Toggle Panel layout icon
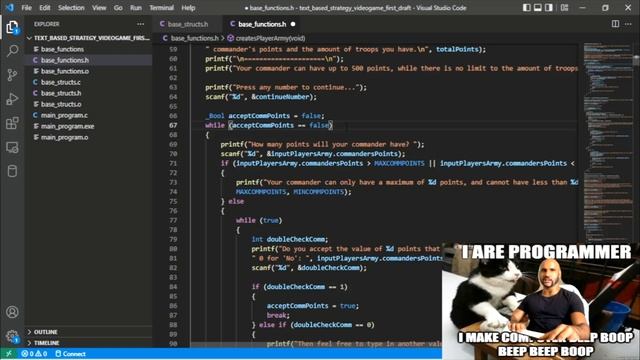This screenshot has width=640, height=360. click(538, 8)
